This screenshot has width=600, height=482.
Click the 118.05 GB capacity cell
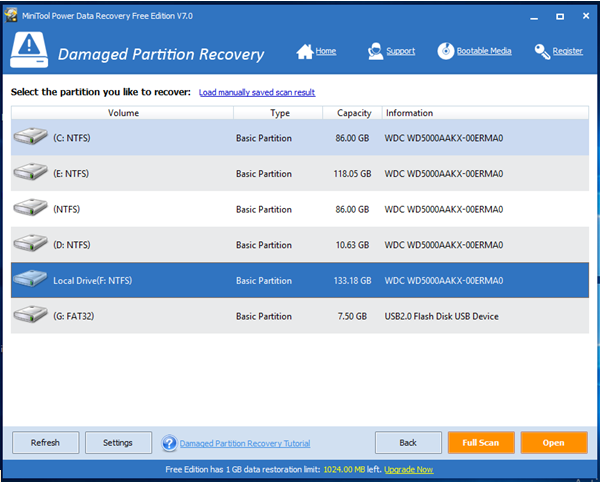coord(352,174)
